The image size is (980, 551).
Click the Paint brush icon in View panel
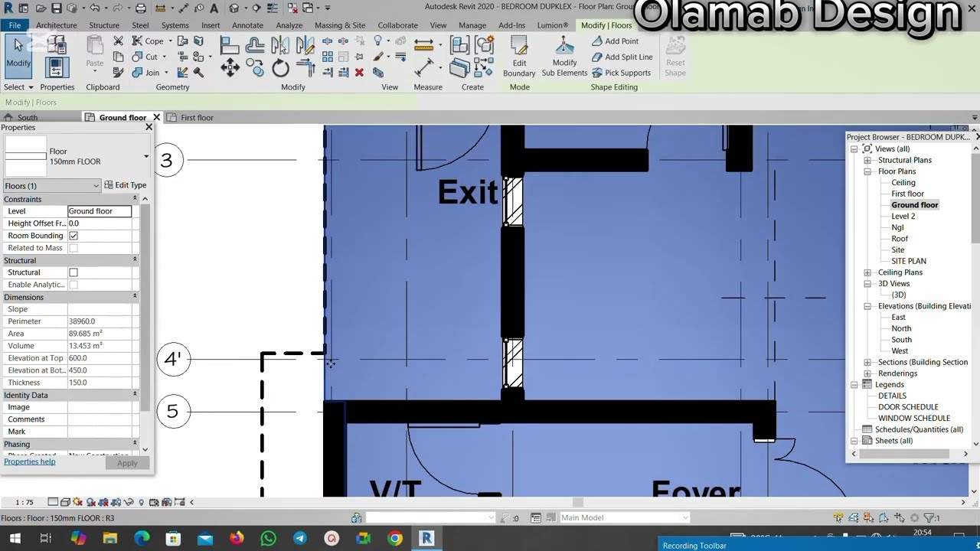tap(378, 57)
